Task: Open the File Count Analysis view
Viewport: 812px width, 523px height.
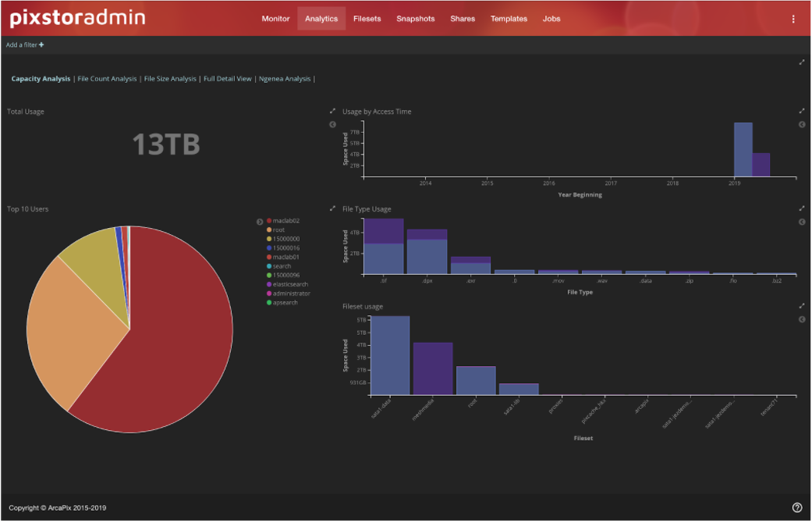Action: click(x=107, y=79)
